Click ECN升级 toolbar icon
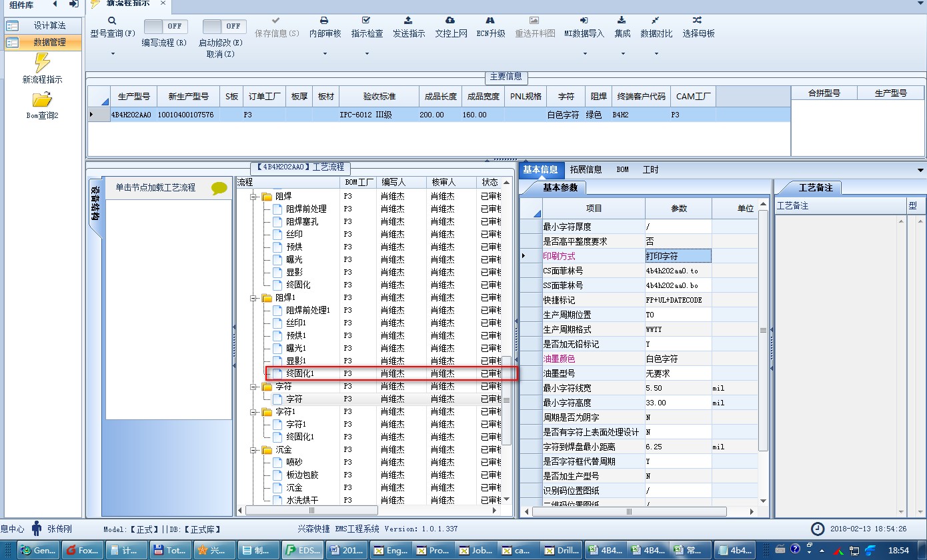Viewport: 927px width, 560px height. click(x=490, y=21)
